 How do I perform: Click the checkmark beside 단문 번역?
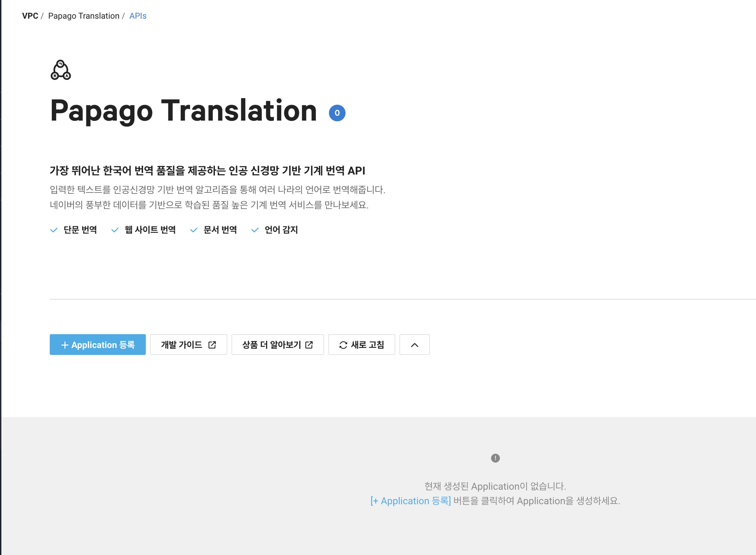[54, 230]
